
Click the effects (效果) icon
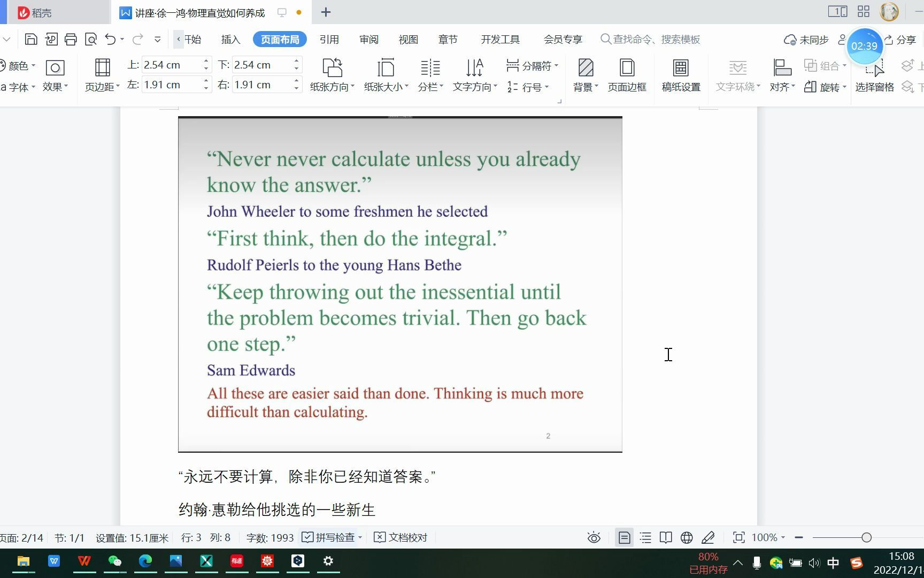tap(55, 75)
